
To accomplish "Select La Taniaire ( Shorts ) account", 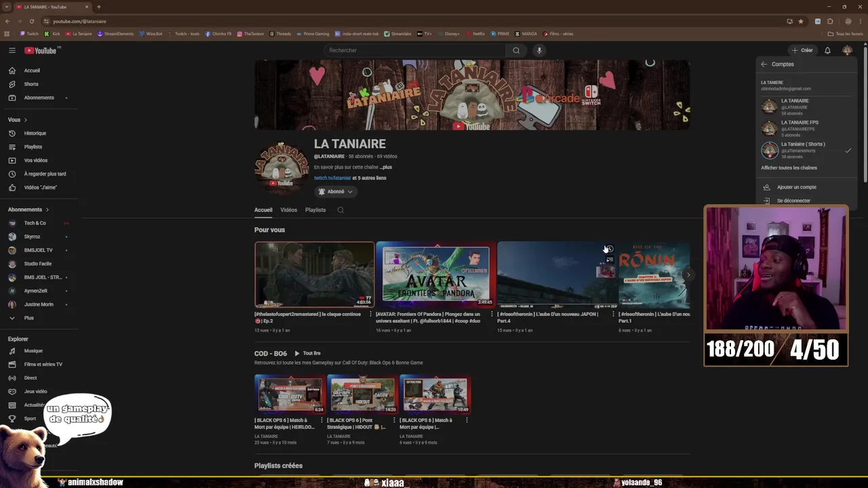I will point(806,150).
